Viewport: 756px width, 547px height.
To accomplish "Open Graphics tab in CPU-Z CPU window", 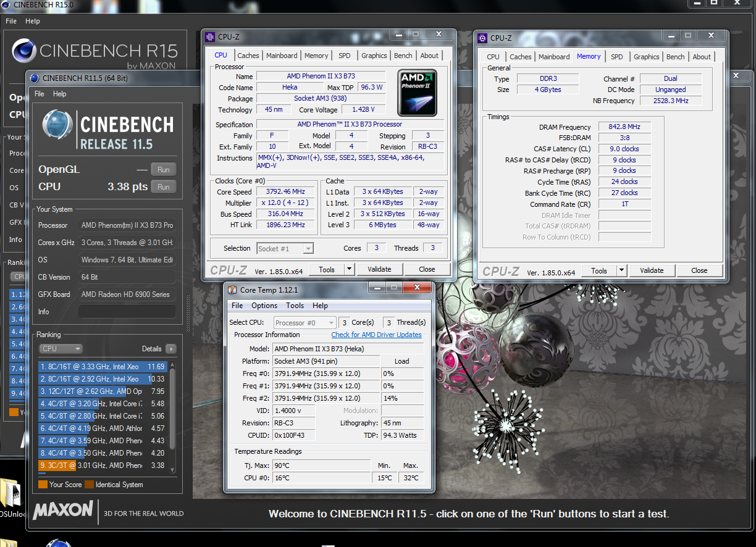I will [374, 56].
